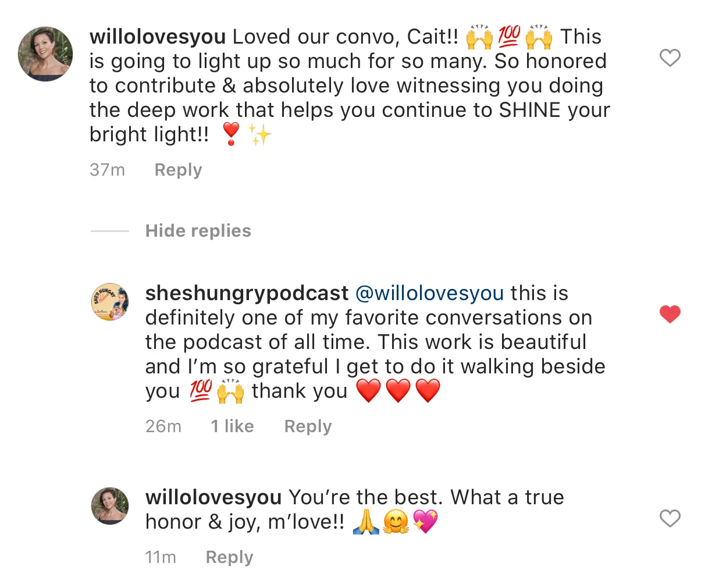
Task: Like the 'You're the best' reply with the heart
Action: (670, 518)
